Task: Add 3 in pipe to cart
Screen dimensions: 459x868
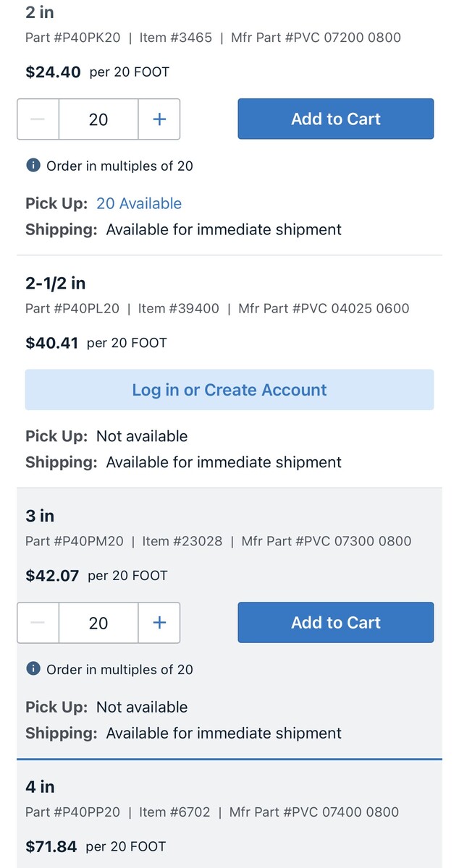Action: coord(335,623)
